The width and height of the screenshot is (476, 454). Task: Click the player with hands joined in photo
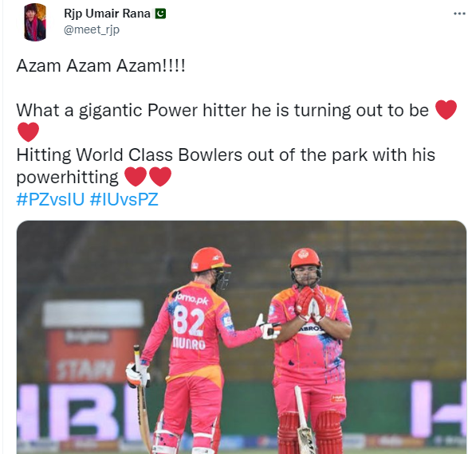tap(309, 349)
